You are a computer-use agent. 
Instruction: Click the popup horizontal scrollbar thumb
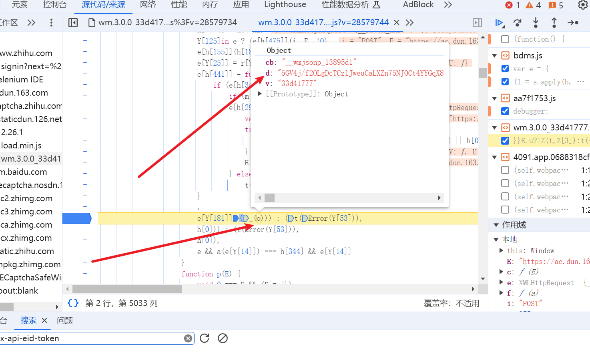point(270,198)
